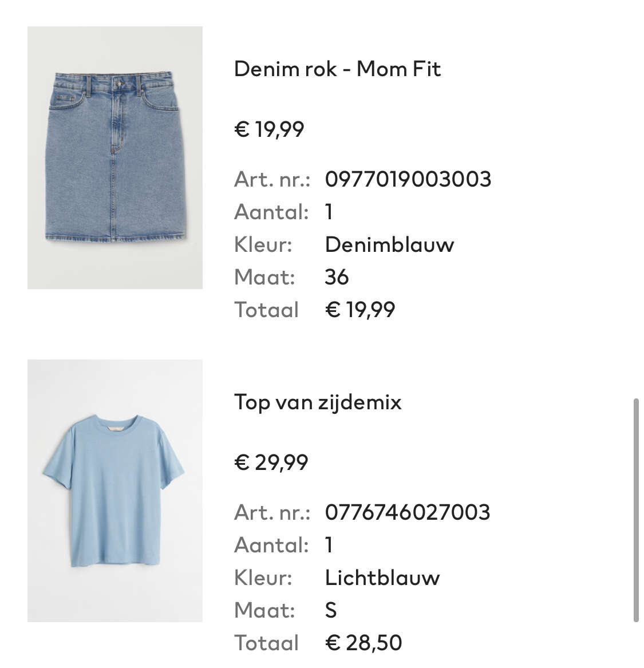Click the Art. nr. label of the skirt
The width and height of the screenshot is (644, 668).
point(272,179)
